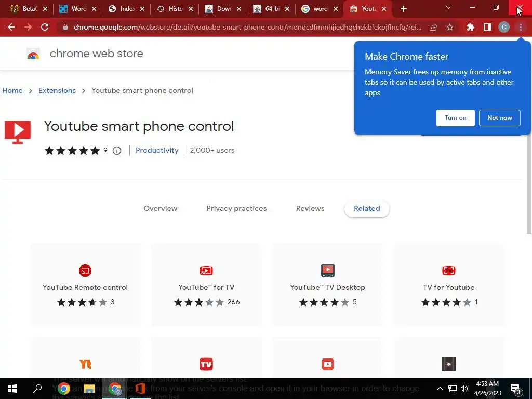Open the Extensions puzzle icon
The width and height of the screenshot is (532, 399).
[470, 27]
